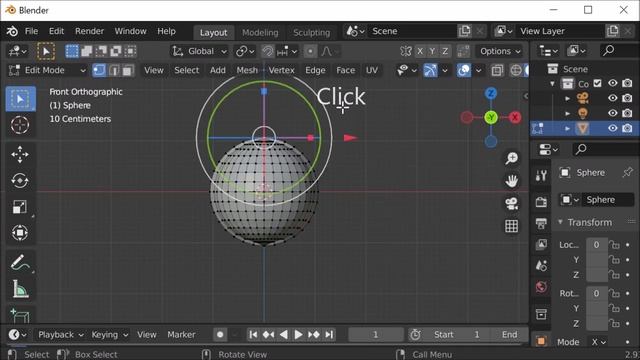Click the Location X value field
Image resolution: width=640 pixels, height=360 pixels.
click(x=597, y=245)
